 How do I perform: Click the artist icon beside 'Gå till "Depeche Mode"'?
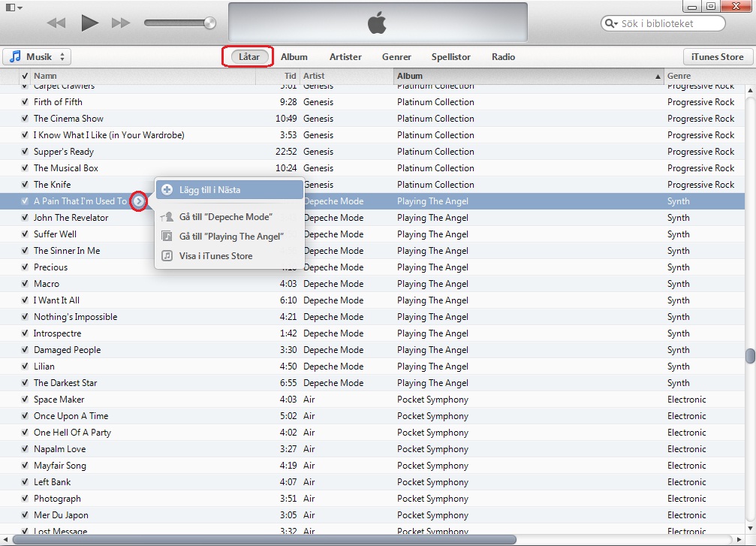click(x=167, y=216)
